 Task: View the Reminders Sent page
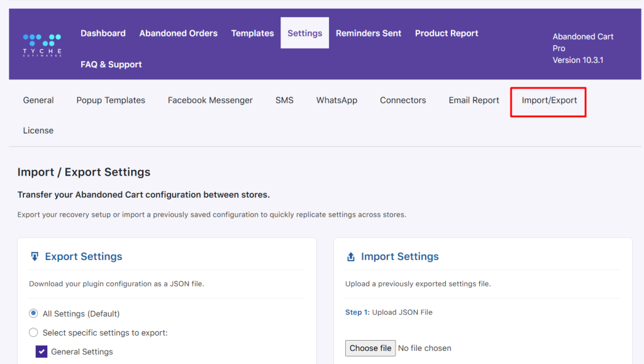coord(368,33)
